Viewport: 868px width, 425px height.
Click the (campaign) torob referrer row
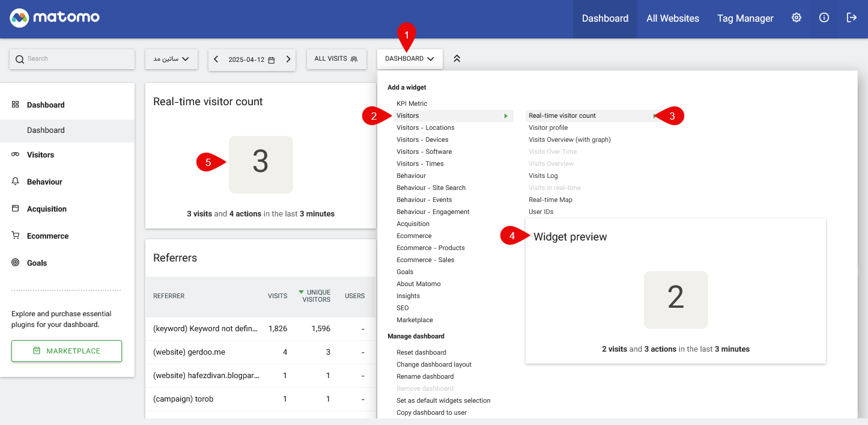coord(261,399)
